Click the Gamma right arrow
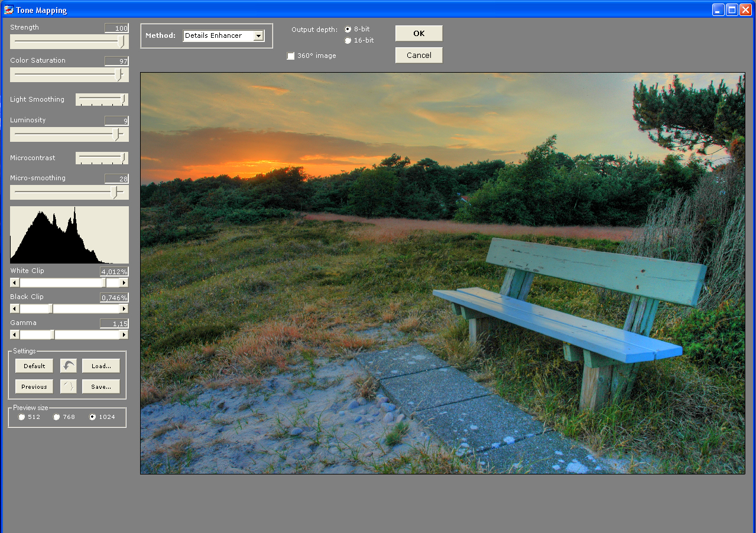Viewport: 756px width, 533px height. pyautogui.click(x=124, y=334)
